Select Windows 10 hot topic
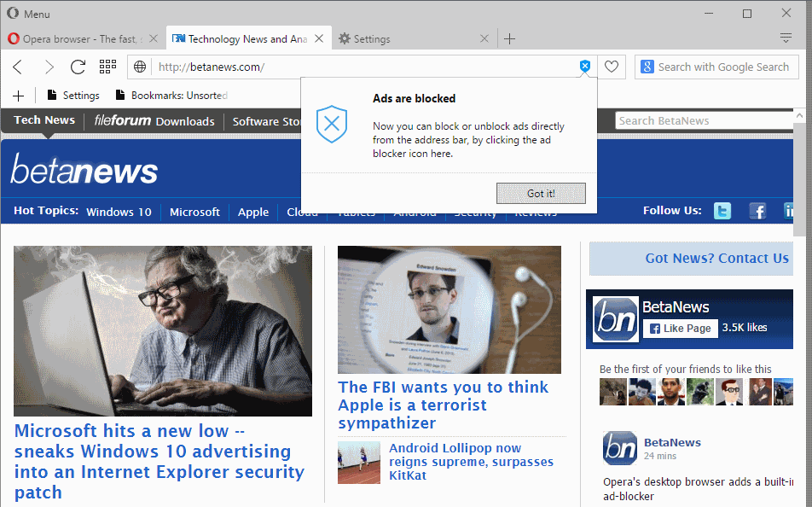812x507 pixels. (x=119, y=212)
